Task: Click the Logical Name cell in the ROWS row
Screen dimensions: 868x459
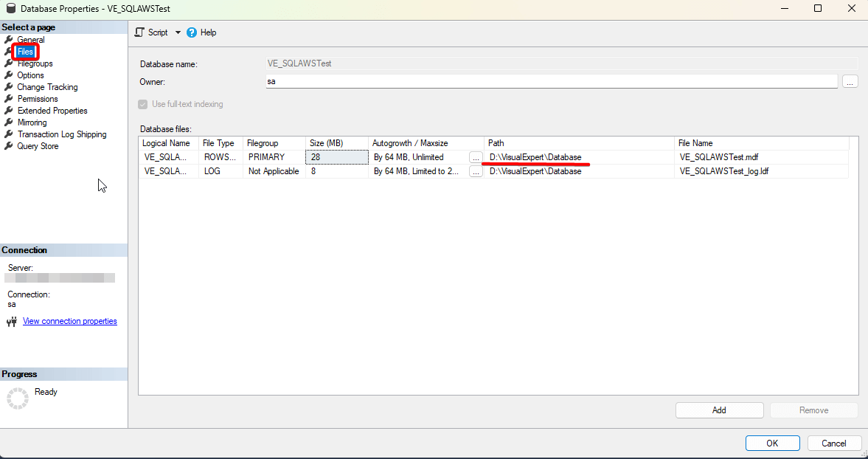Action: (168, 157)
